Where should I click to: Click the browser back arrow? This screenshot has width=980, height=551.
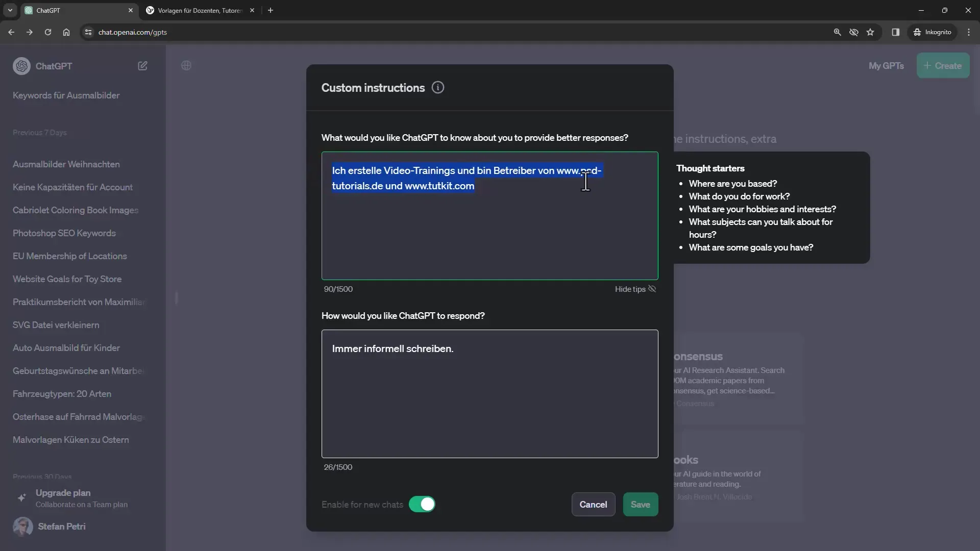coord(11,32)
